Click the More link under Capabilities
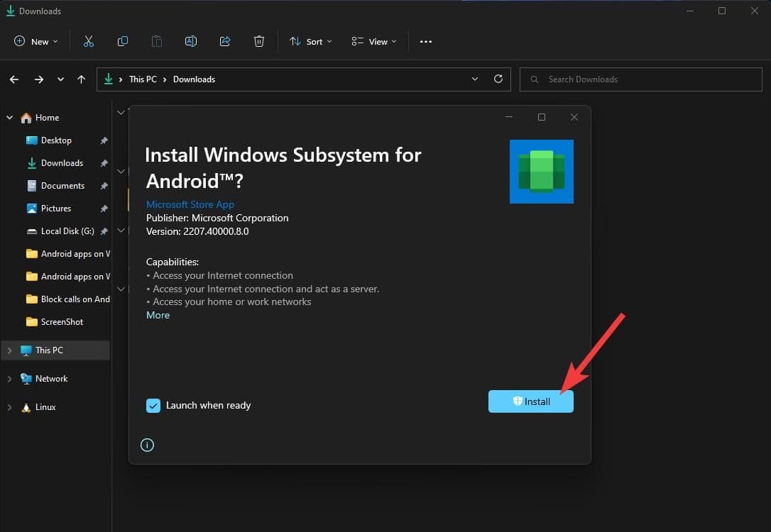Screen dimensions: 771x532 [x=158, y=314]
